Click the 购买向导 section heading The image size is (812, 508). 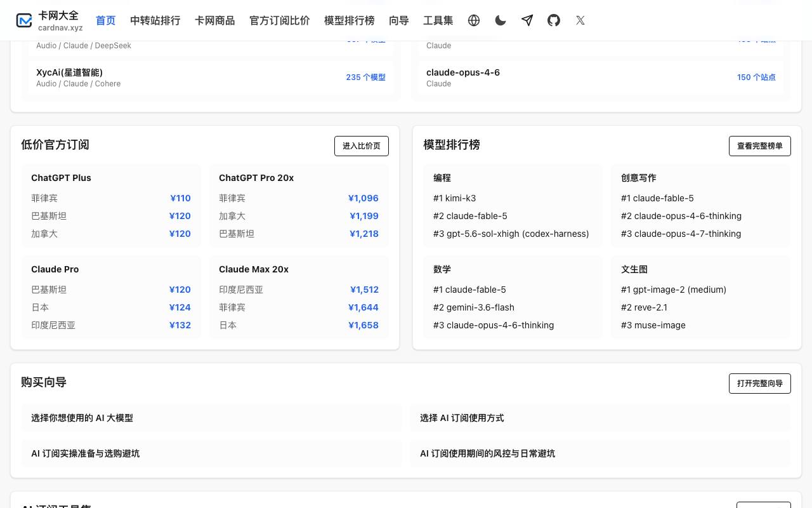[x=44, y=382]
